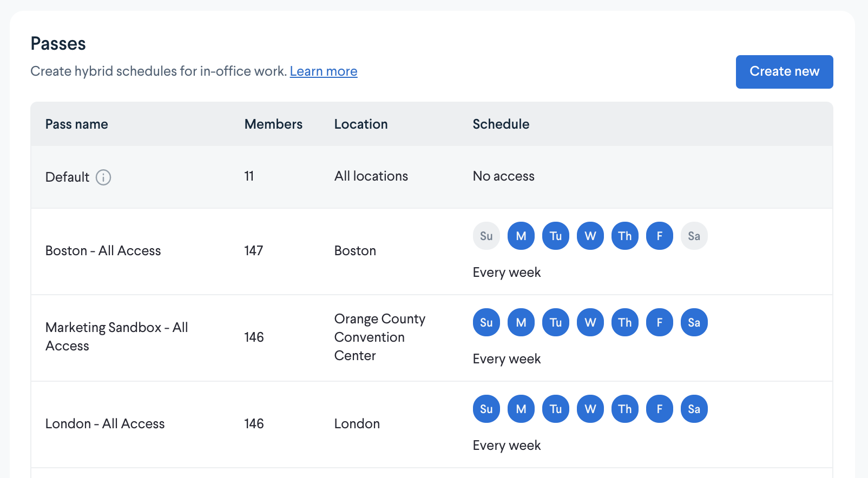Toggle M day in Boston row

tap(521, 236)
